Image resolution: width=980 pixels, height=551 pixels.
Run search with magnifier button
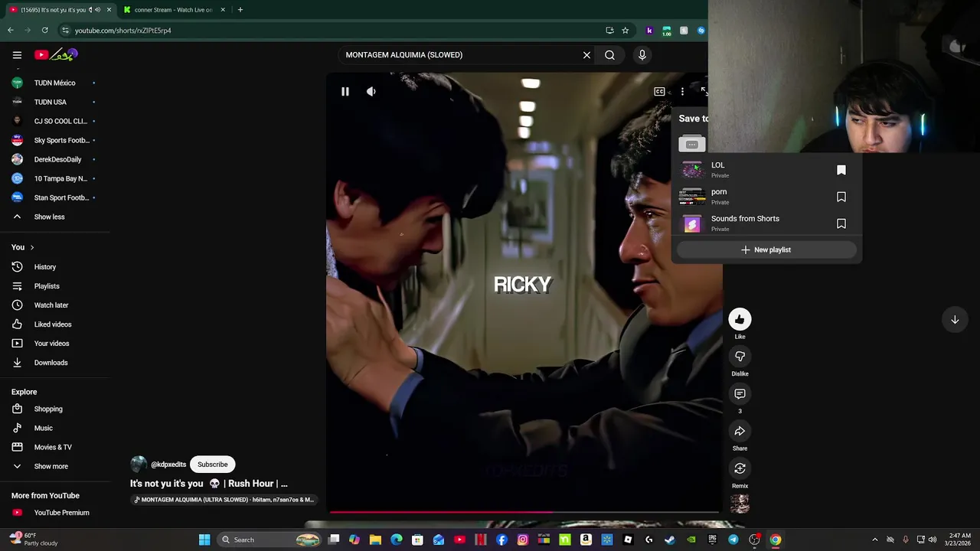pyautogui.click(x=609, y=55)
